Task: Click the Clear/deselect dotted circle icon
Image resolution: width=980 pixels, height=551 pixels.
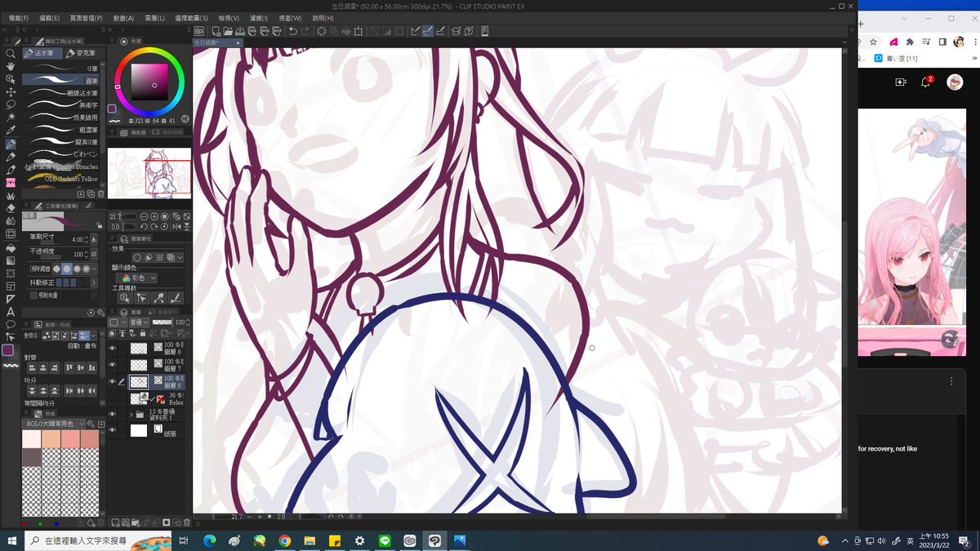Action: click(321, 31)
